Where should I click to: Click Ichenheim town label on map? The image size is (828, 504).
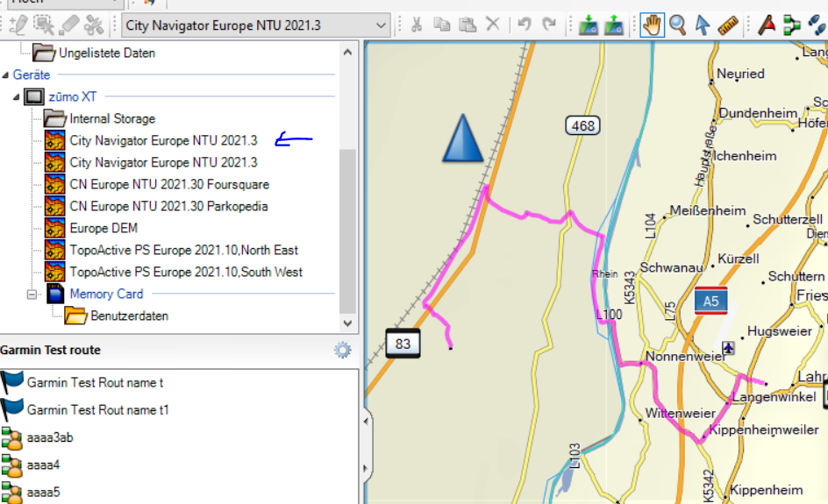pyautogui.click(x=745, y=156)
